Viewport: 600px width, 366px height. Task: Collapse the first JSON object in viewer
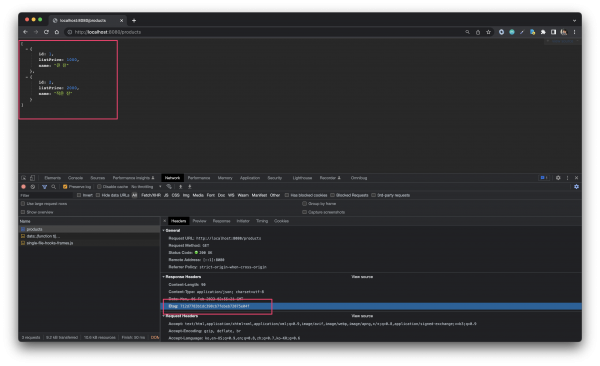click(x=27, y=49)
